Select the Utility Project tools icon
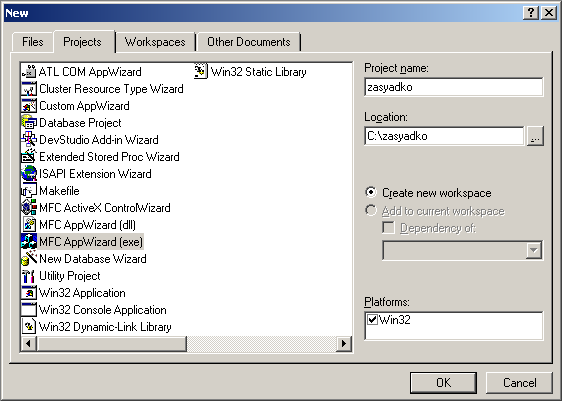This screenshot has width=562, height=401. 29,276
